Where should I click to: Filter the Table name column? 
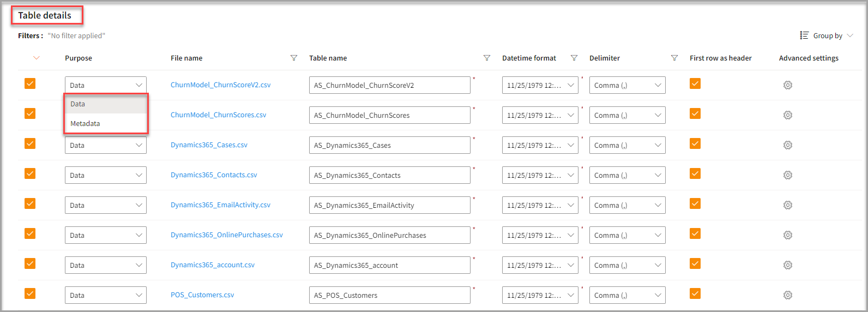click(487, 58)
